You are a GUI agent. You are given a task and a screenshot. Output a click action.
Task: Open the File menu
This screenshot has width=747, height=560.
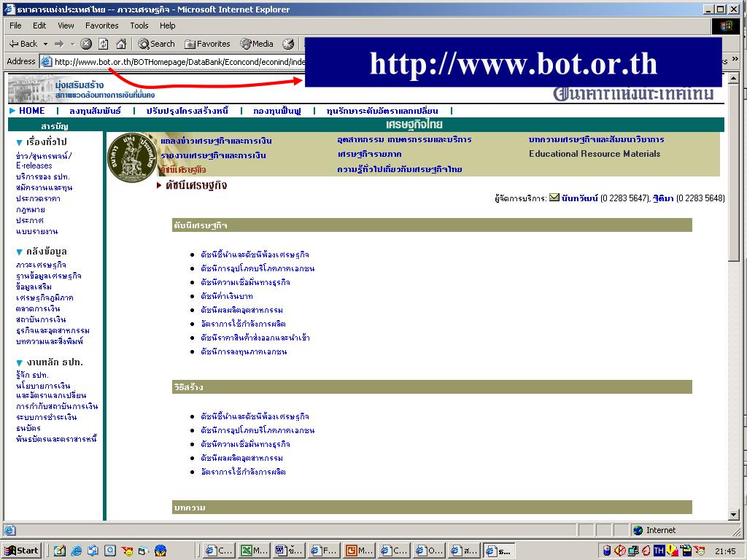15,26
